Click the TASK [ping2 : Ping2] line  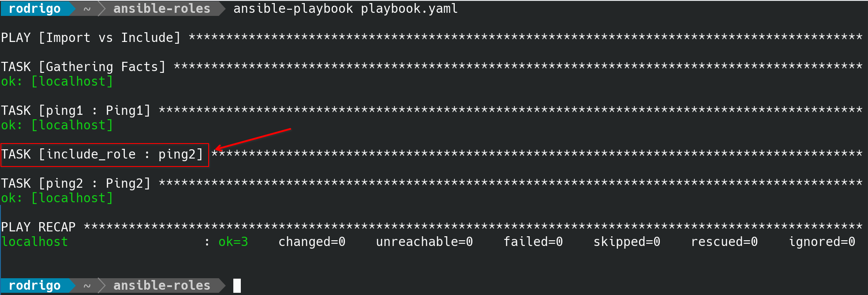click(76, 184)
